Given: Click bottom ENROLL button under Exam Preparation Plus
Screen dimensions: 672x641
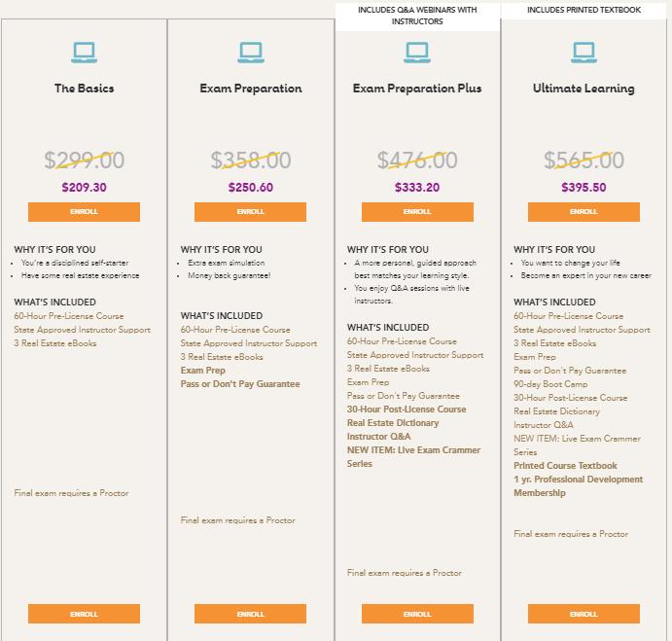Looking at the screenshot, I should click(417, 614).
